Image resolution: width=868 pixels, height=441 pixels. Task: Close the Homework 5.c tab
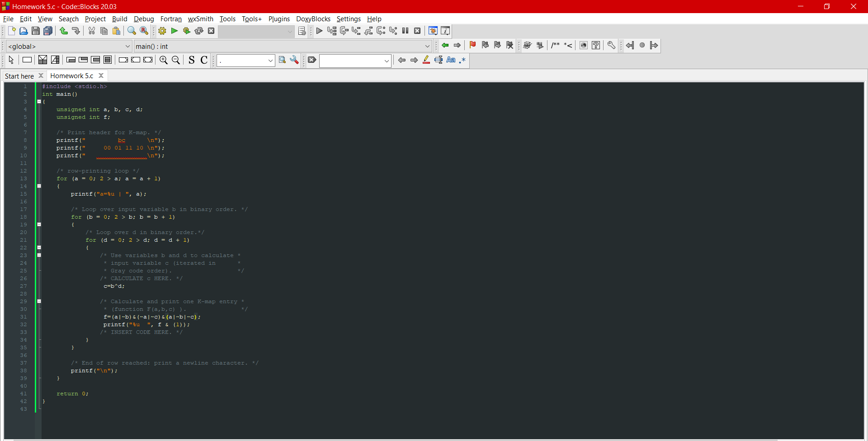coord(101,75)
